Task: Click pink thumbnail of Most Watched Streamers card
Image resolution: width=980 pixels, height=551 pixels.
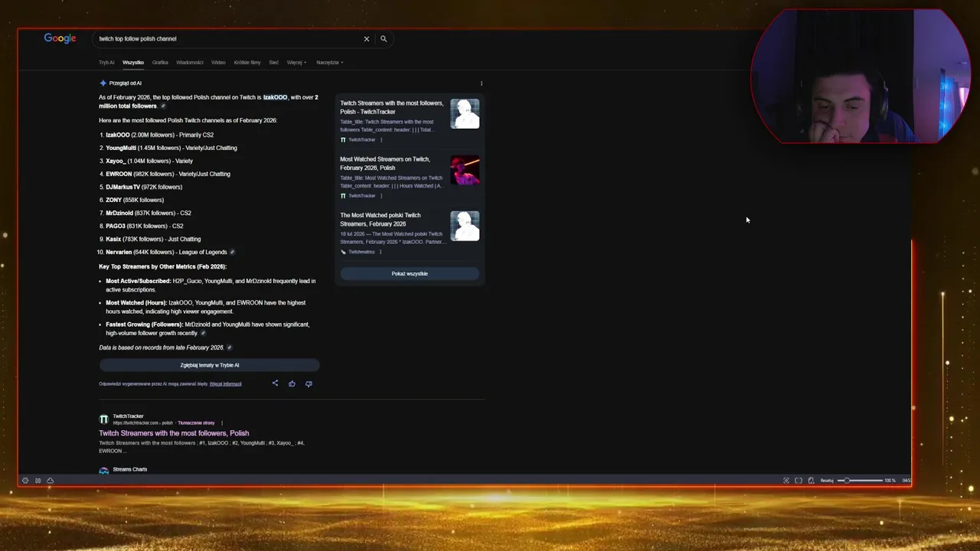Action: click(465, 170)
